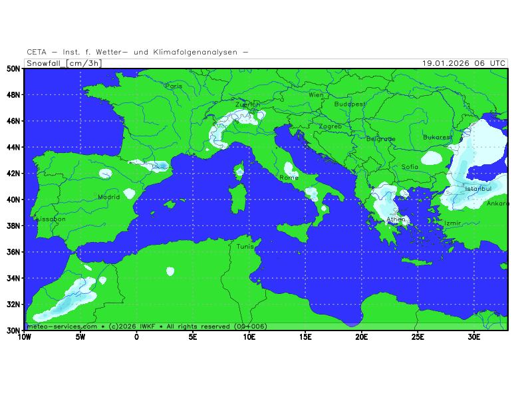Click the 50N latitude axis label
Screen dimensions: 532x399
click(x=13, y=68)
